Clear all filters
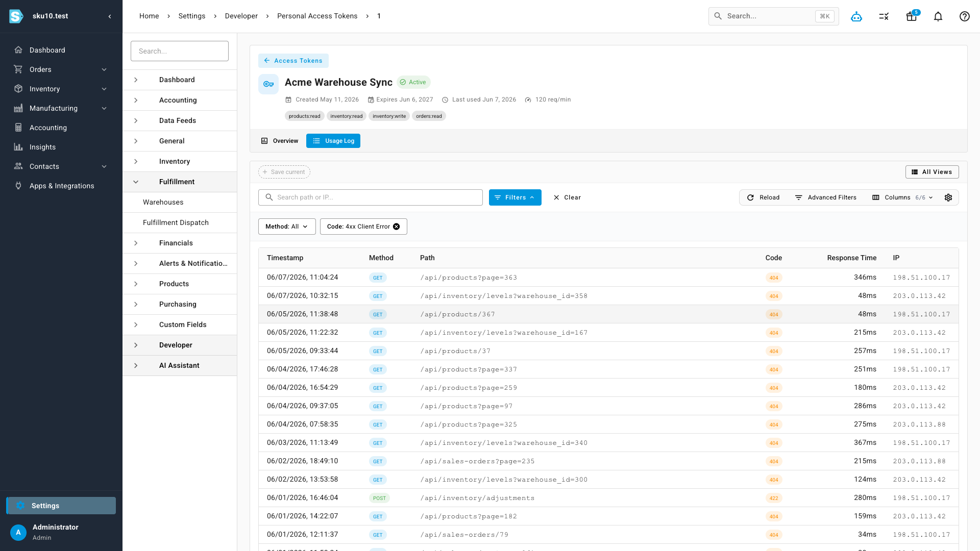This screenshot has height=551, width=980. [x=567, y=197]
